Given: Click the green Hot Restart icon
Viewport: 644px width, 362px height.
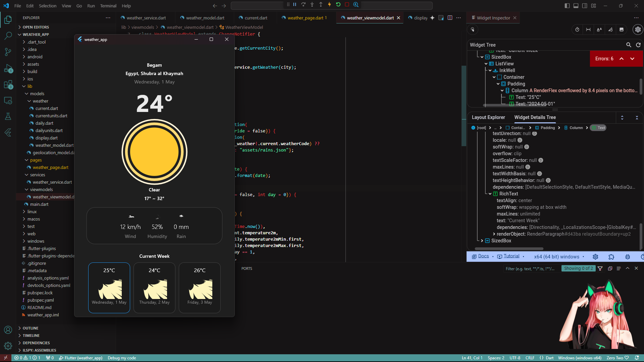Looking at the screenshot, I should pyautogui.click(x=338, y=5).
